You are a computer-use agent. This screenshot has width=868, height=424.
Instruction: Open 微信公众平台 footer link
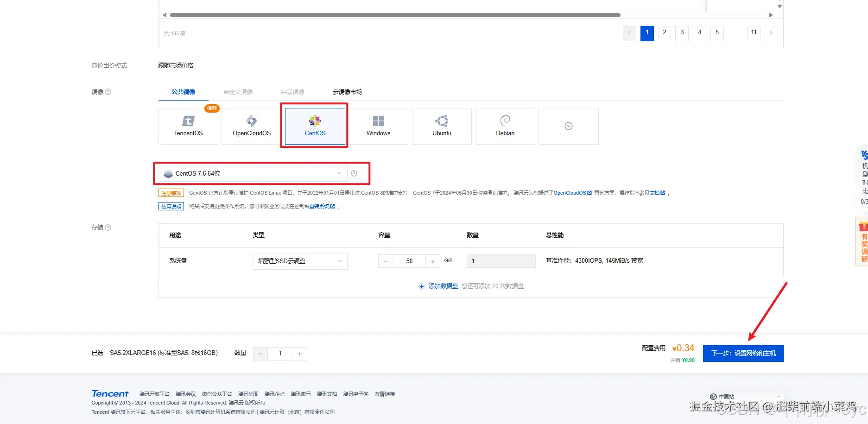pos(217,394)
